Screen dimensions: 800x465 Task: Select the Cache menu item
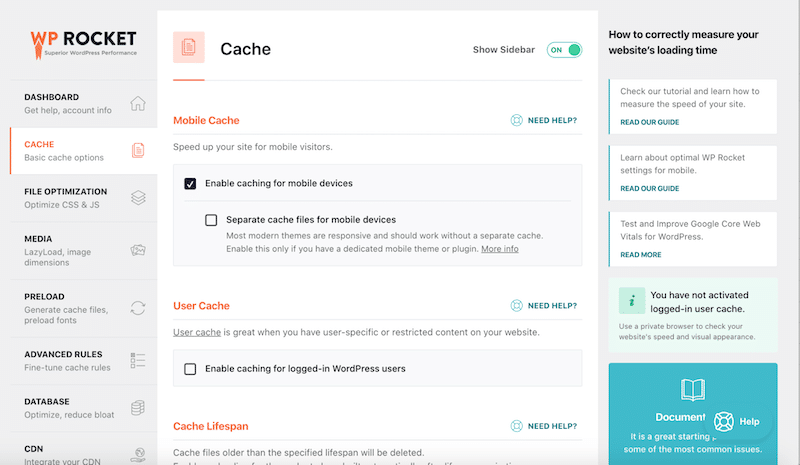click(x=66, y=151)
